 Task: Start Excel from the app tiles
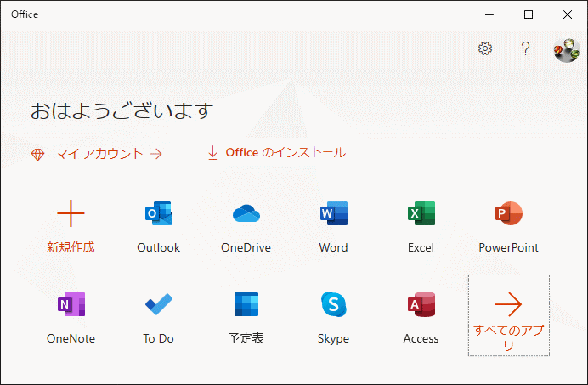coord(421,213)
